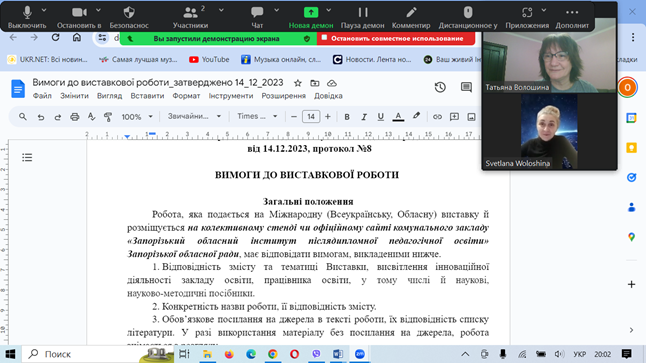Click the print icon in Docs toolbar
This screenshot has width=646, height=363.
75,117
